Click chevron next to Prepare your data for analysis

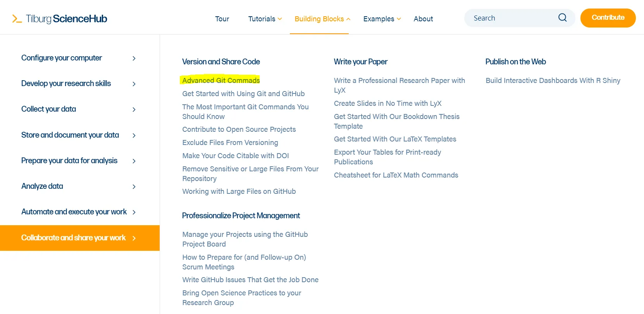(x=134, y=161)
